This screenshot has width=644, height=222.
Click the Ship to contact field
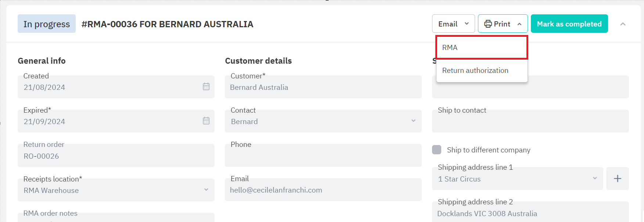(x=530, y=121)
